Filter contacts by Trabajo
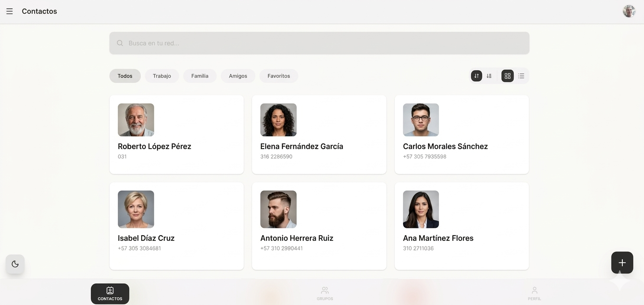644x305 pixels. tap(162, 76)
